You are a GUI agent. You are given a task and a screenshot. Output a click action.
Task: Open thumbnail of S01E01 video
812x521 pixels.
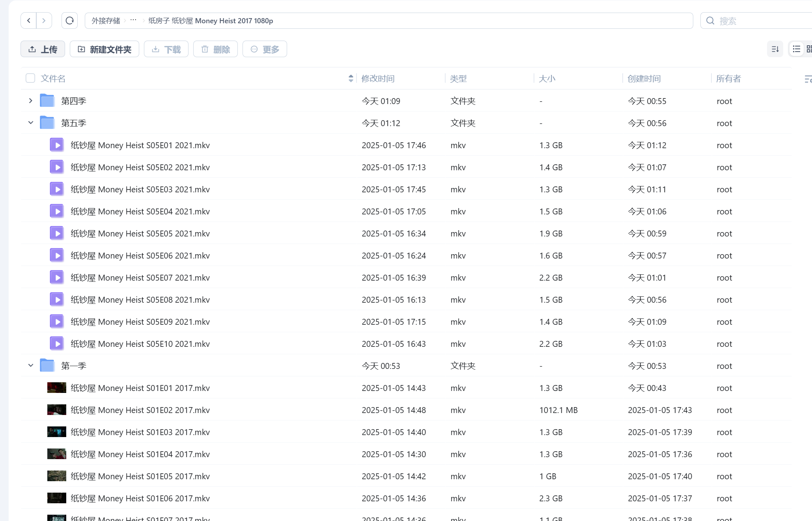click(x=57, y=388)
